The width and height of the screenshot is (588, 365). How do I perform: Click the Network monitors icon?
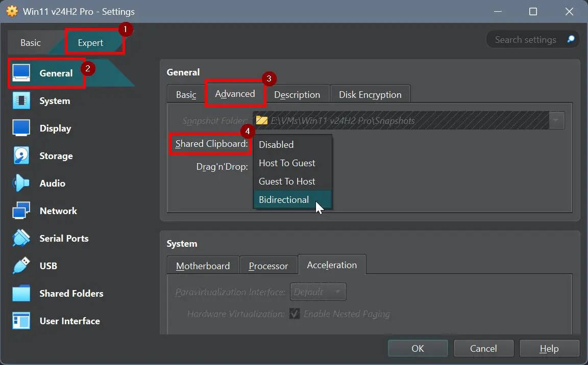(x=21, y=211)
